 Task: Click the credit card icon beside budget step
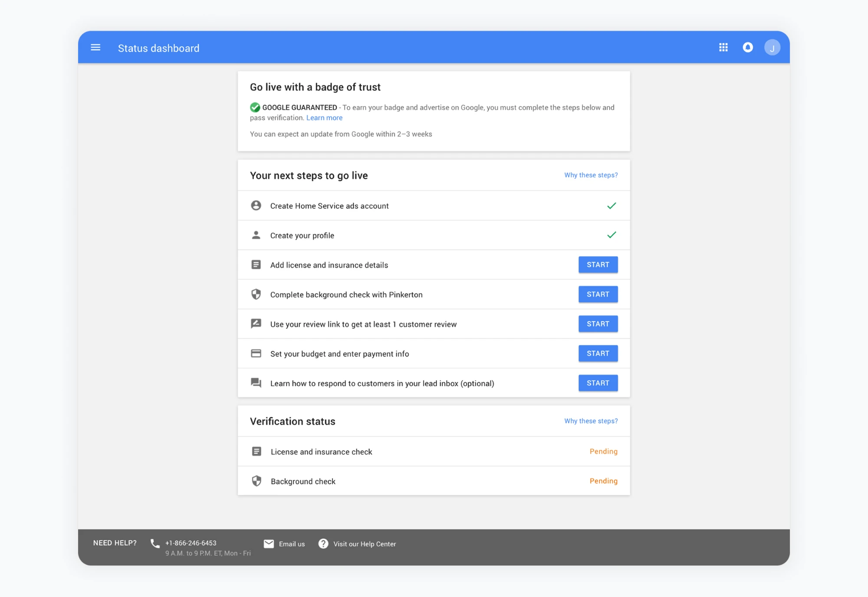[256, 353]
